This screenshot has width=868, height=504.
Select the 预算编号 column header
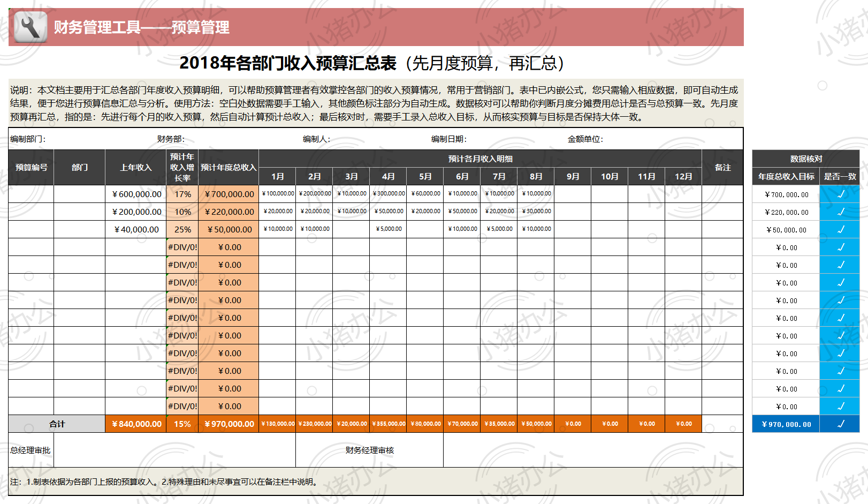tap(31, 168)
